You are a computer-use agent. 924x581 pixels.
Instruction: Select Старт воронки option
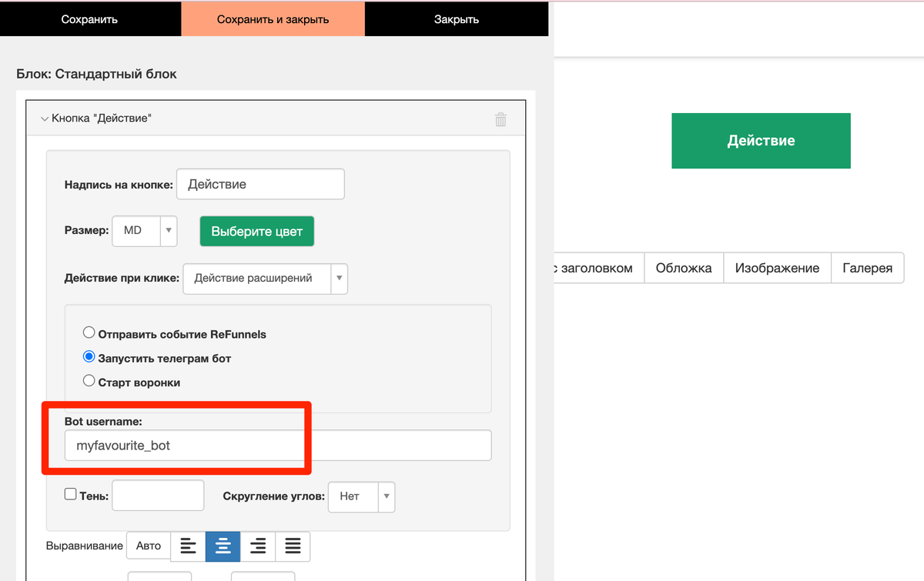pos(89,381)
